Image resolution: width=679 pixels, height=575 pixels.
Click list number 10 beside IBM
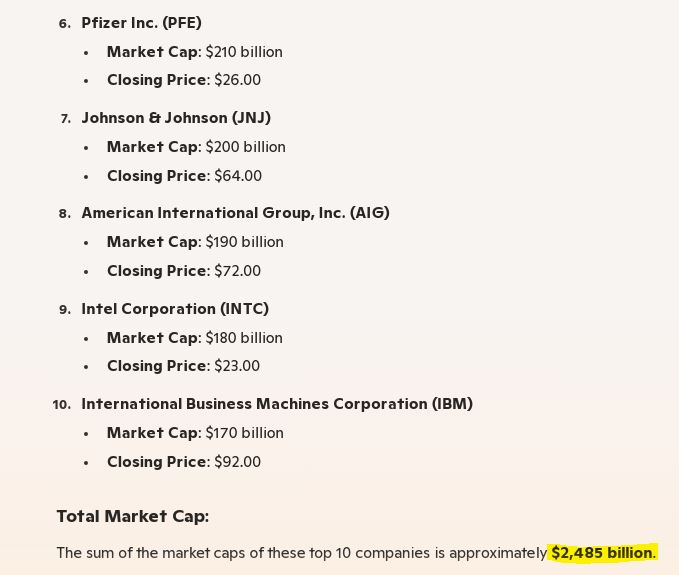click(x=61, y=405)
